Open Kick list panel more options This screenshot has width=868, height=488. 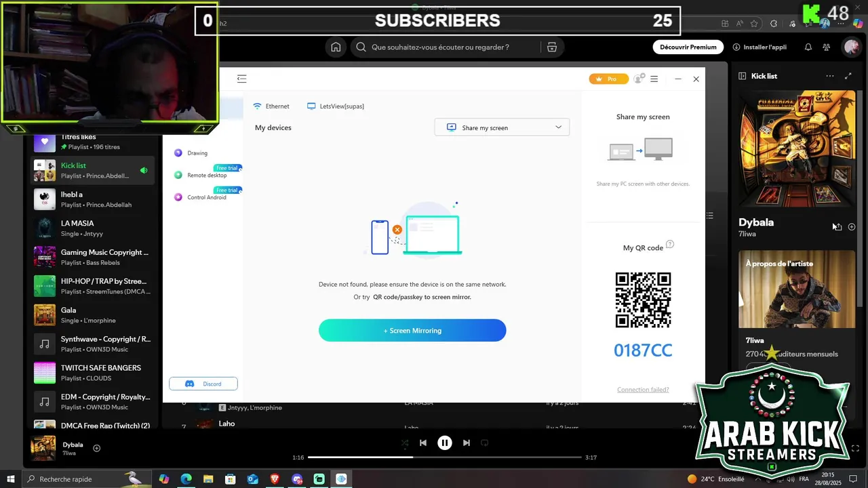tap(830, 76)
